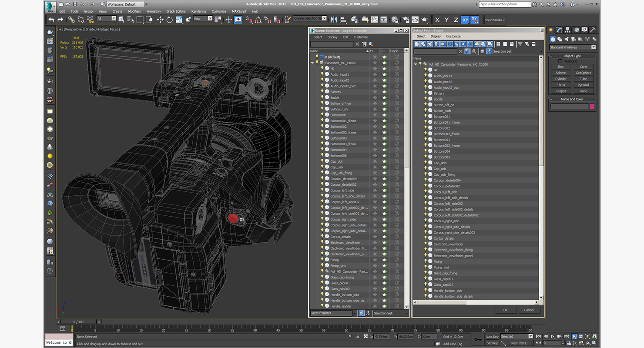Click the pink object color swatch
Viewport: 644px width, 348px height.
592,107
